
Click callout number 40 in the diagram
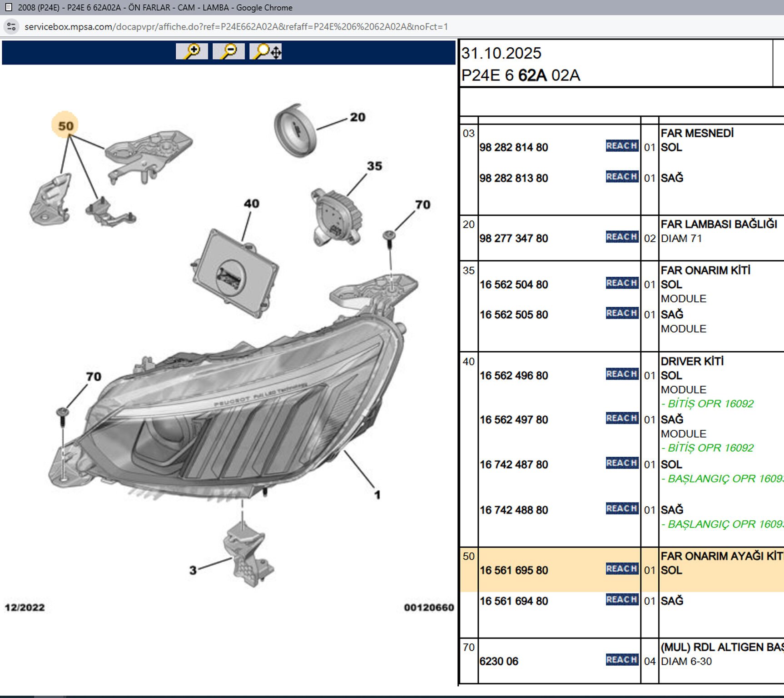click(x=251, y=204)
